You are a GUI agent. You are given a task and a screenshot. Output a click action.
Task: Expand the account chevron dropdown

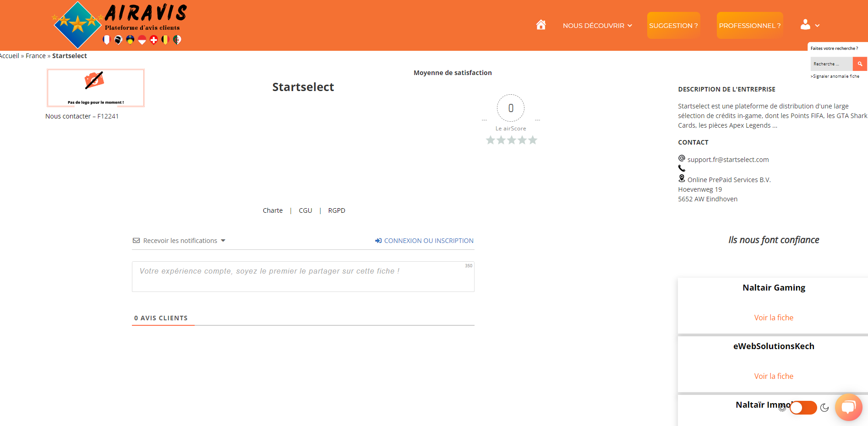click(x=818, y=26)
